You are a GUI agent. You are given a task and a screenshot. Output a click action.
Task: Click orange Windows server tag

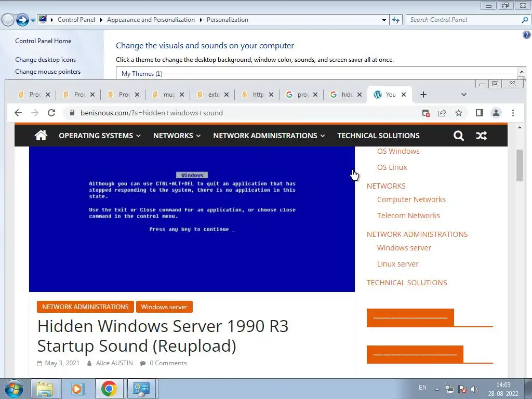pyautogui.click(x=164, y=307)
